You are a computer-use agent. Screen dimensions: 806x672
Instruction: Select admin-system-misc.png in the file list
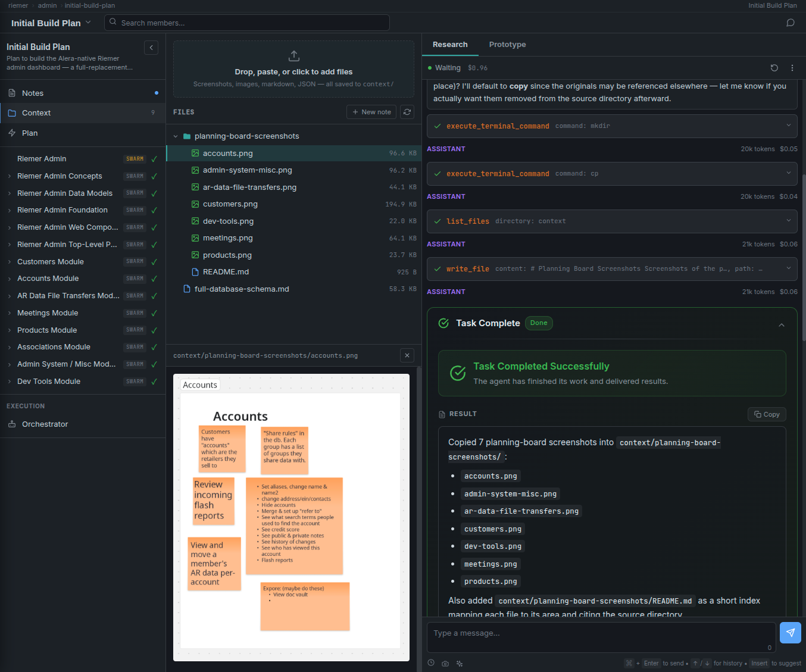[x=294, y=170]
